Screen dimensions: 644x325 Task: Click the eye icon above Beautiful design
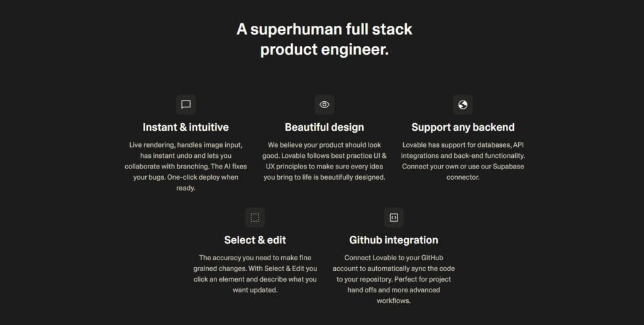click(325, 104)
